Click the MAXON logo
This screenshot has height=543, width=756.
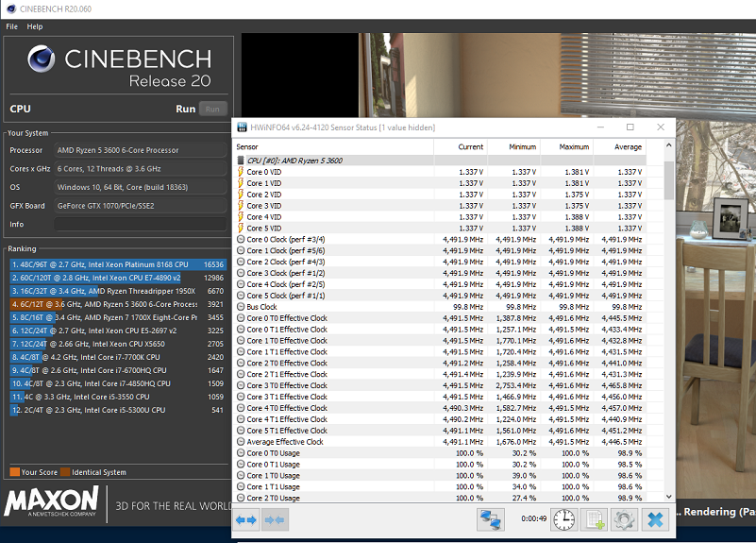(52, 501)
